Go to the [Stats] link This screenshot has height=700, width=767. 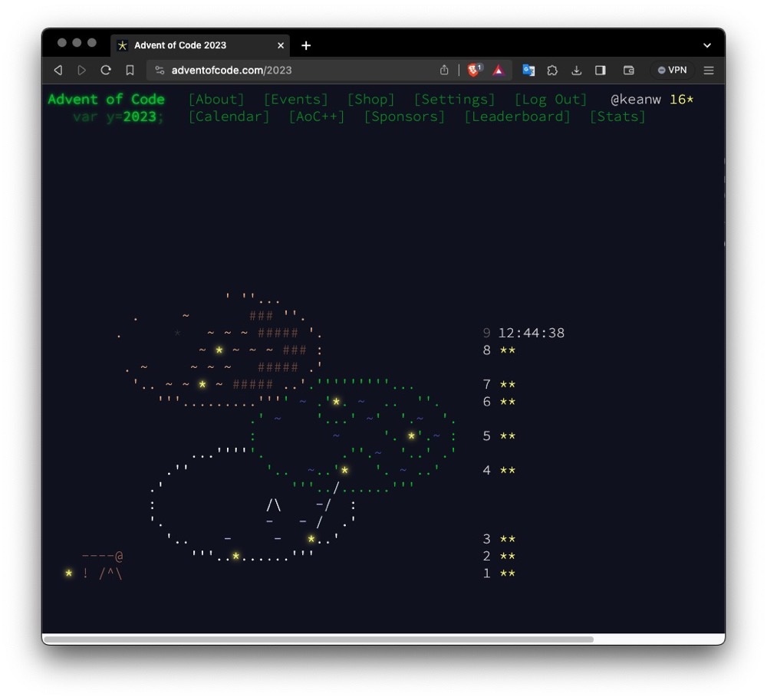tap(617, 117)
